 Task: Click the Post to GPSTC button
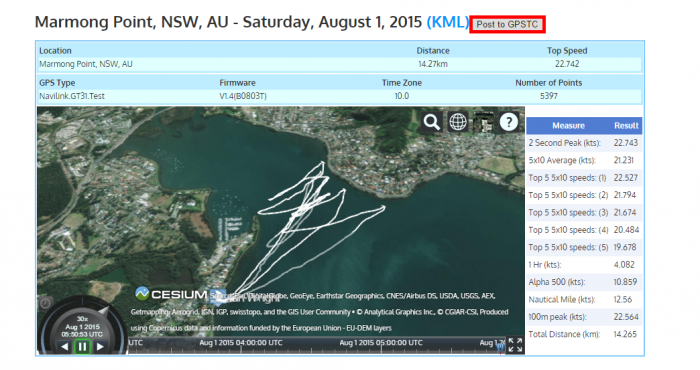(x=507, y=24)
